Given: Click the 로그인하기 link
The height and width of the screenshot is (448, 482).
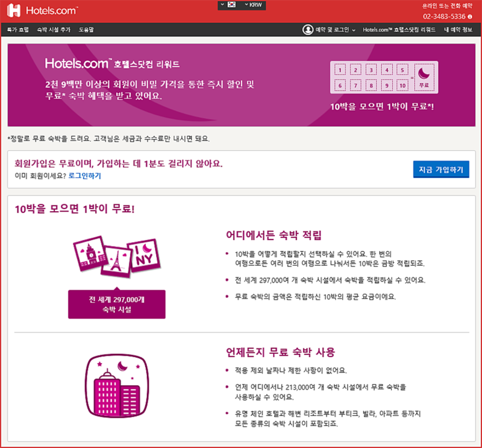Looking at the screenshot, I should (x=84, y=175).
